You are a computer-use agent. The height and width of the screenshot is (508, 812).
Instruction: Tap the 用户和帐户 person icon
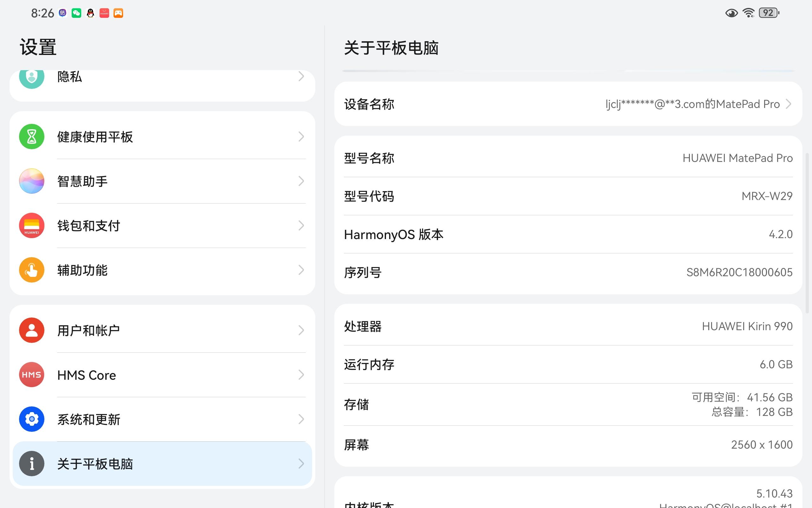pos(31,330)
